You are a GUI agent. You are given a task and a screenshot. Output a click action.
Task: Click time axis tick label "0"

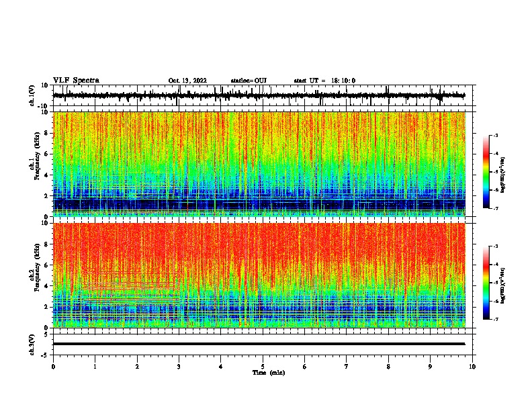(53, 367)
